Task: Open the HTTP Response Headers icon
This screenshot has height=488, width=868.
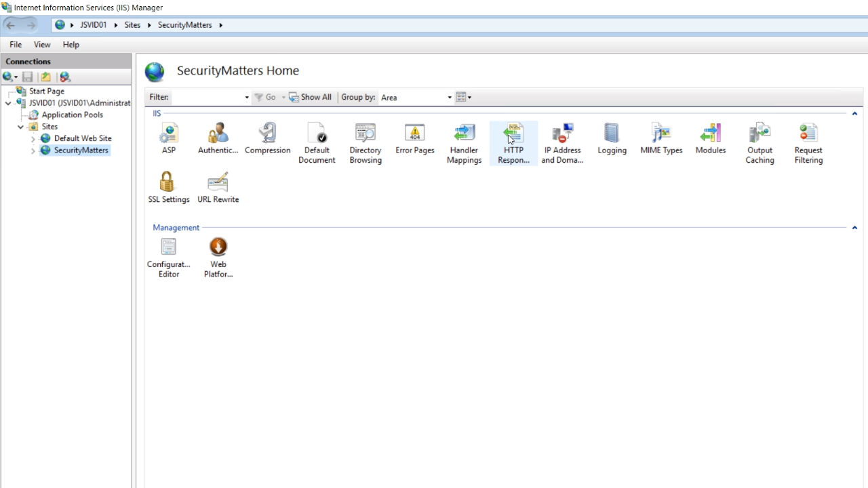Action: [x=513, y=134]
